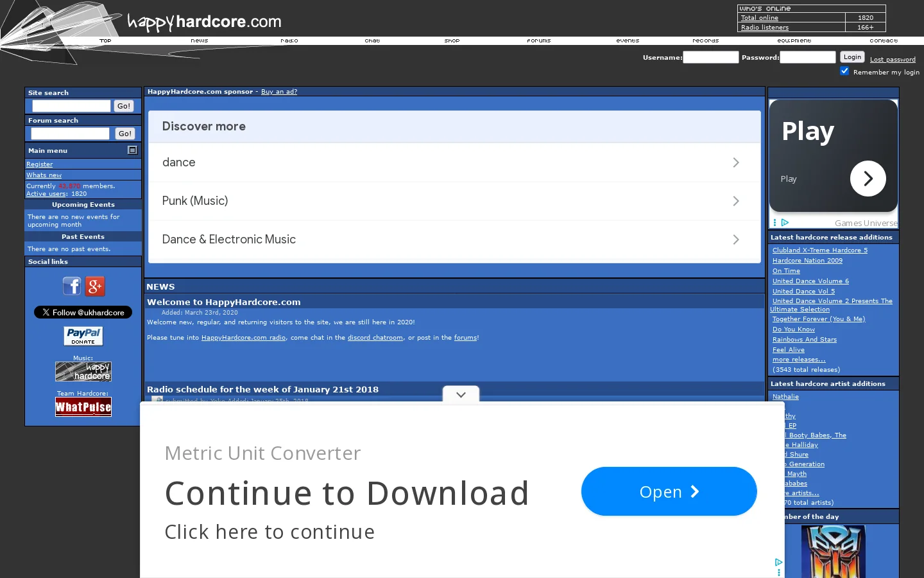This screenshot has height=578, width=924.
Task: Open the news menu item
Action: [200, 40]
